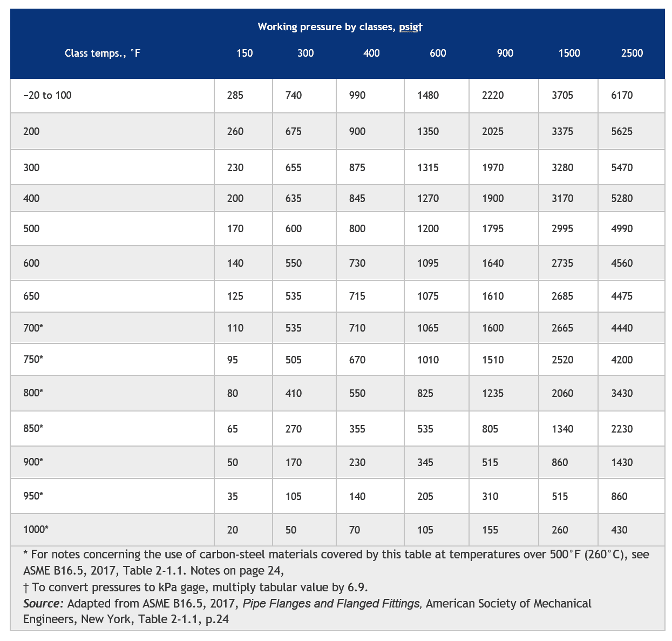Screen dimensions: 672x641
Task: Select the 'Class temps., °F' column header
Action: pyautogui.click(x=103, y=53)
